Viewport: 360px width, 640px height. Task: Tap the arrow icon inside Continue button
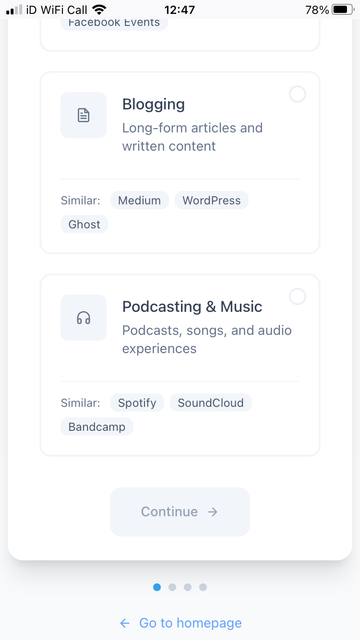coord(213,512)
